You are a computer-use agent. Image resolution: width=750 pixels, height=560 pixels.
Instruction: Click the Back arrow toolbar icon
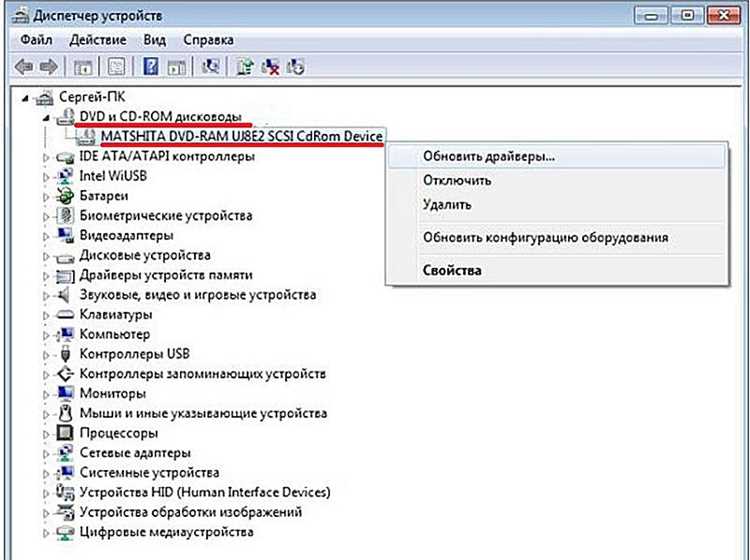click(x=23, y=66)
